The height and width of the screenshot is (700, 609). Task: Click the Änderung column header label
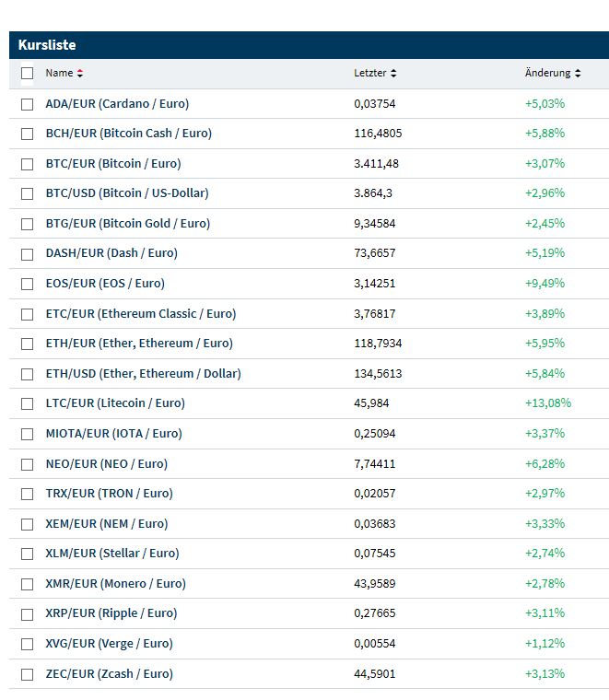(x=547, y=73)
